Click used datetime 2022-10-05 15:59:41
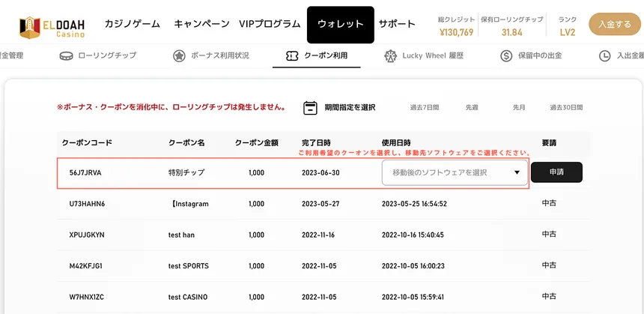644x314 pixels. point(413,298)
